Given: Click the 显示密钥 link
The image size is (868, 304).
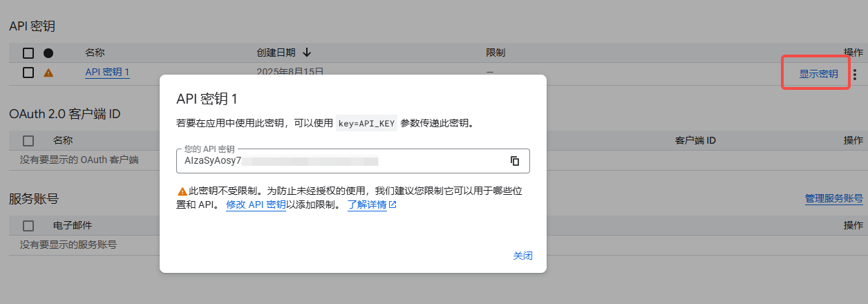Looking at the screenshot, I should coord(818,75).
